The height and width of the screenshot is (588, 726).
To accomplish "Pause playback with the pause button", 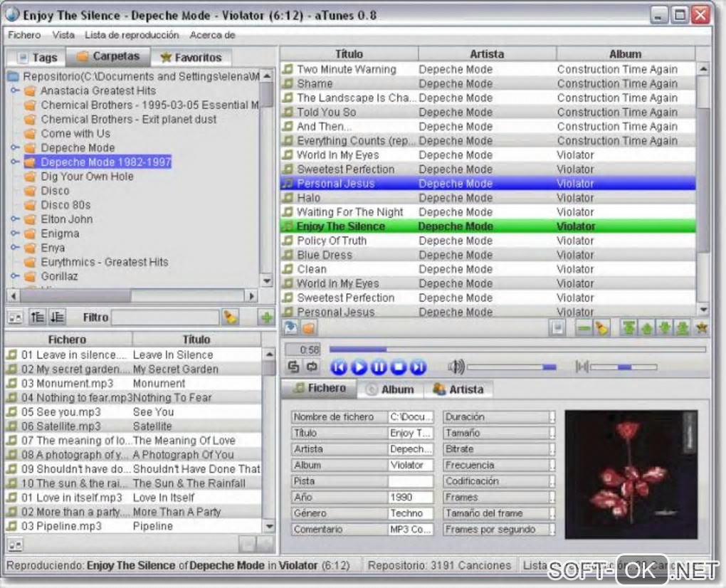I will pos(378,367).
